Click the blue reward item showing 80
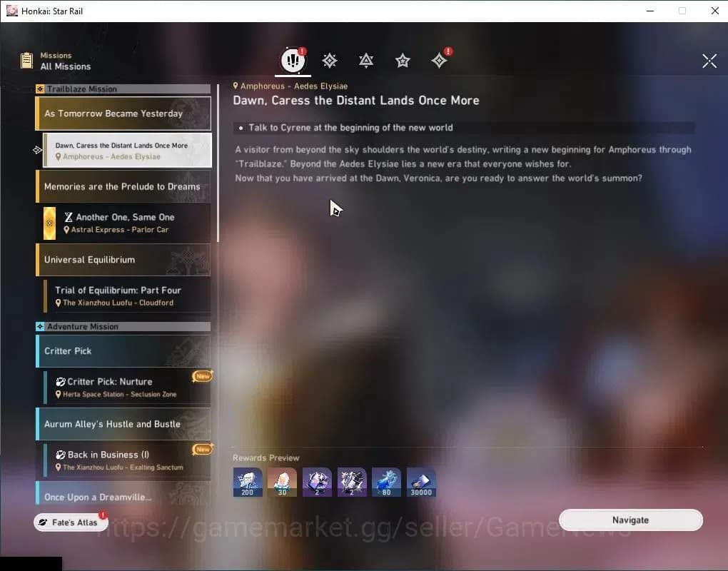This screenshot has width=728, height=571. click(386, 482)
